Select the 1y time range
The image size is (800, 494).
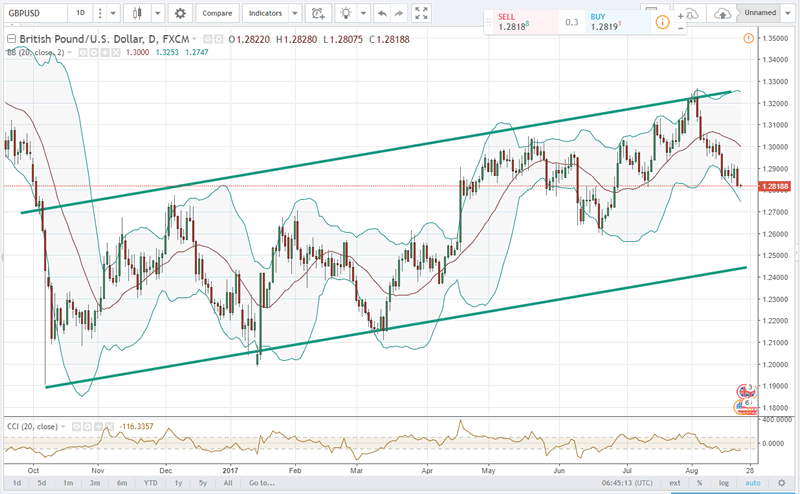(x=178, y=483)
